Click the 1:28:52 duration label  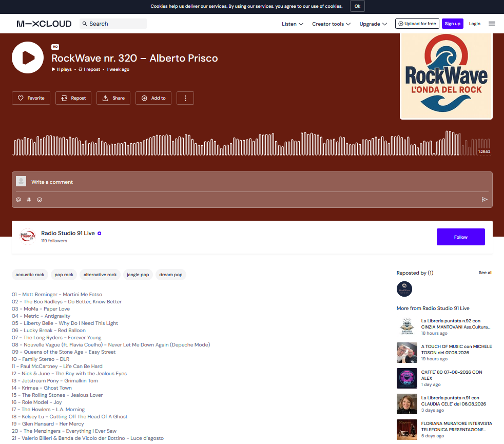(484, 152)
